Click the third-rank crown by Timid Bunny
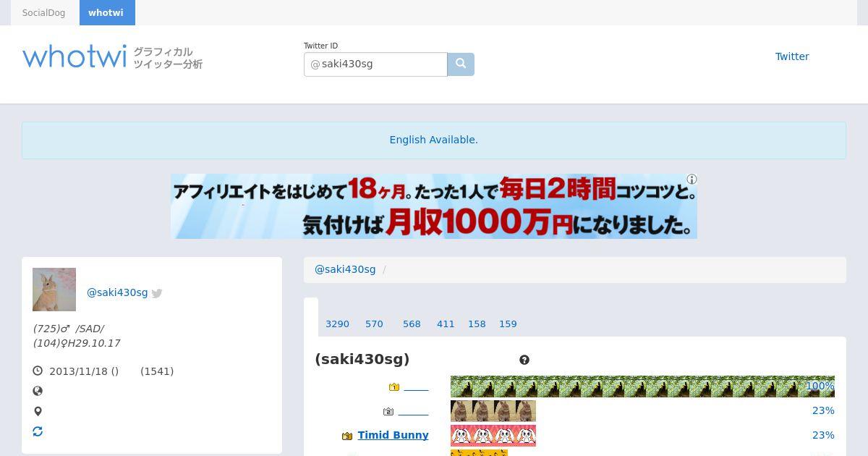 point(347,436)
